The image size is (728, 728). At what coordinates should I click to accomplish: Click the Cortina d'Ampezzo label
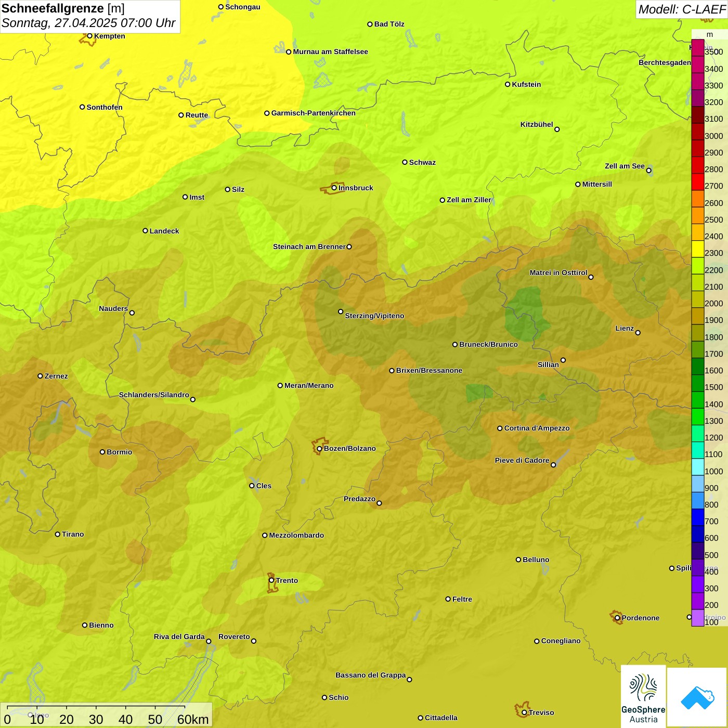click(x=537, y=428)
